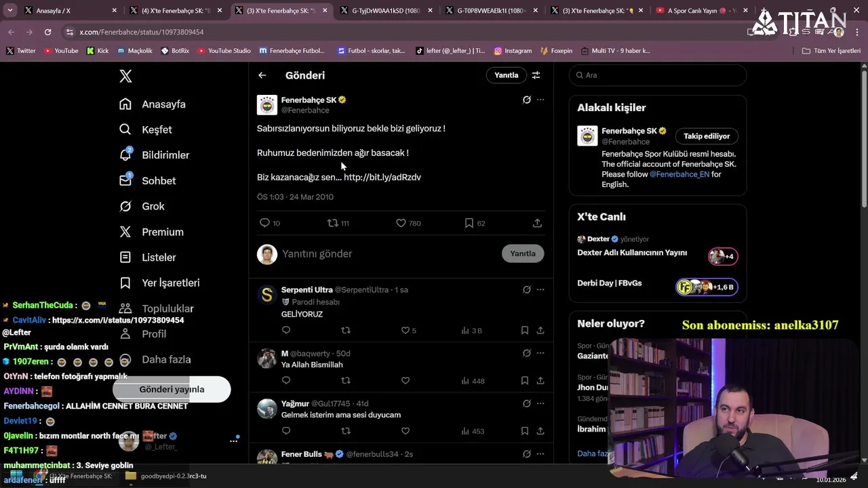The height and width of the screenshot is (488, 868).
Task: Share the main Fenerbahçe post
Action: 537,223
